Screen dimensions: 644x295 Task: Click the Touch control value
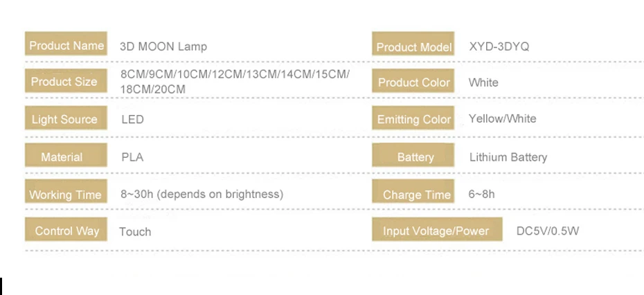pyautogui.click(x=135, y=231)
